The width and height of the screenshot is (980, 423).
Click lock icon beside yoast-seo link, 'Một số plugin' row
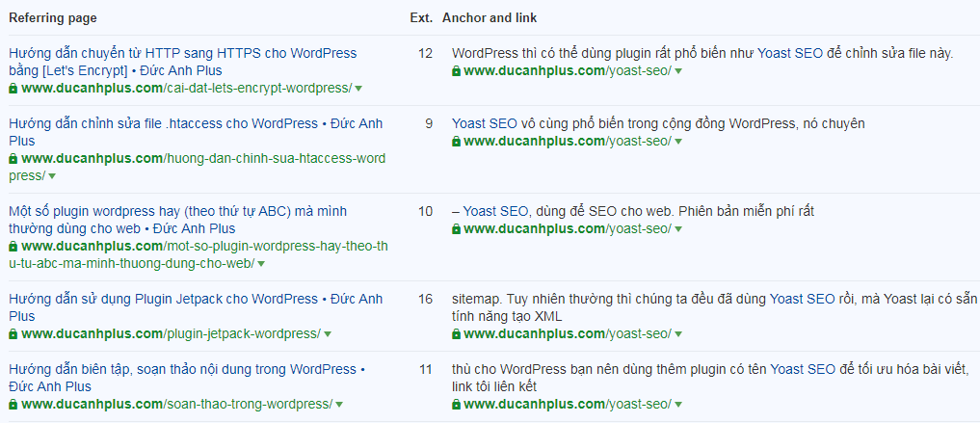point(456,229)
